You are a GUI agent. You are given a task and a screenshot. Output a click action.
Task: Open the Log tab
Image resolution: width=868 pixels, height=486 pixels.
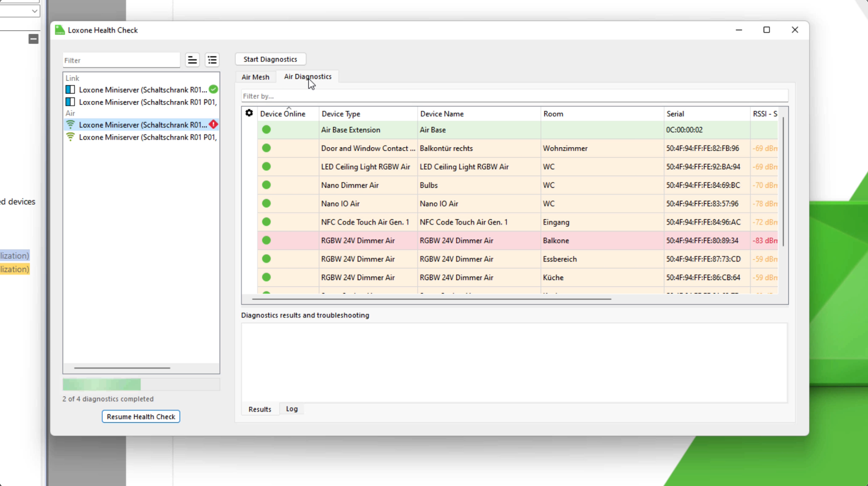pyautogui.click(x=292, y=409)
